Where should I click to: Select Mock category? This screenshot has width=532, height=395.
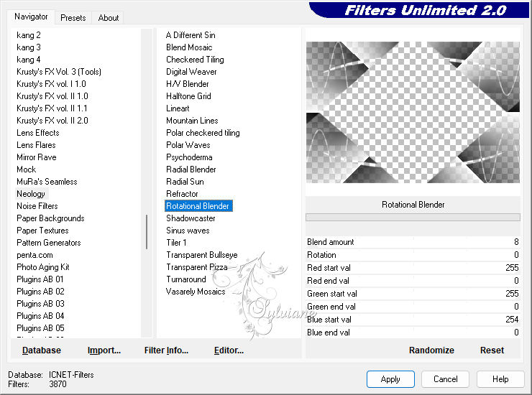(x=26, y=169)
